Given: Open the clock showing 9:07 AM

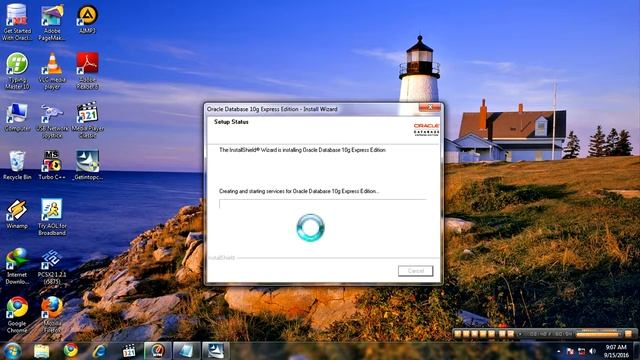Looking at the screenshot, I should click(x=616, y=351).
